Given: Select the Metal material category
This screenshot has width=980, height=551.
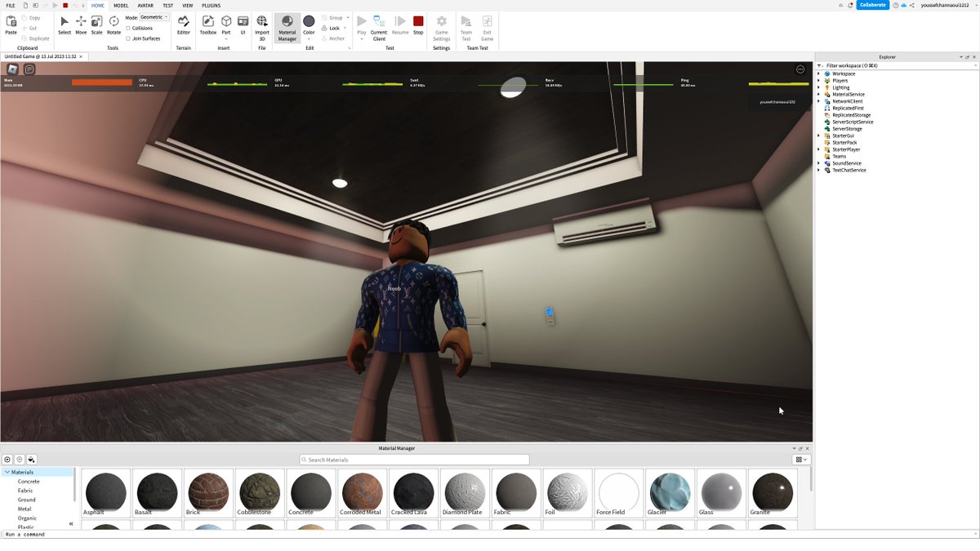Looking at the screenshot, I should (24, 509).
